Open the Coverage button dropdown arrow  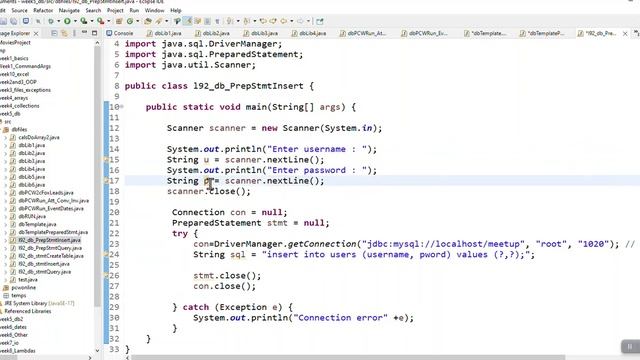91,21
